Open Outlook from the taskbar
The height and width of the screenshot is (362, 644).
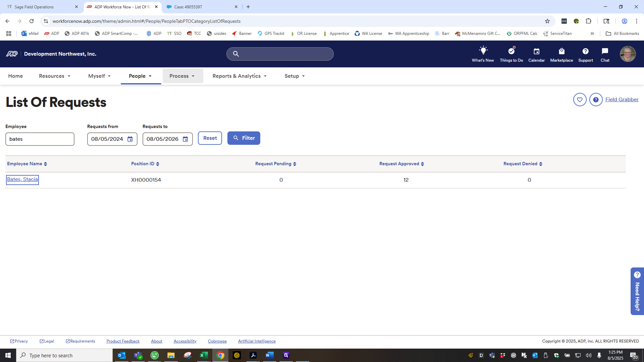point(122,355)
